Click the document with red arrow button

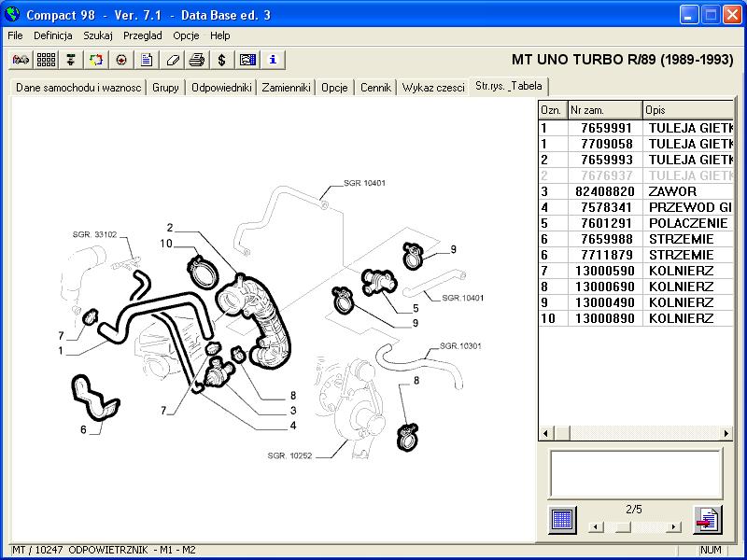(x=707, y=519)
